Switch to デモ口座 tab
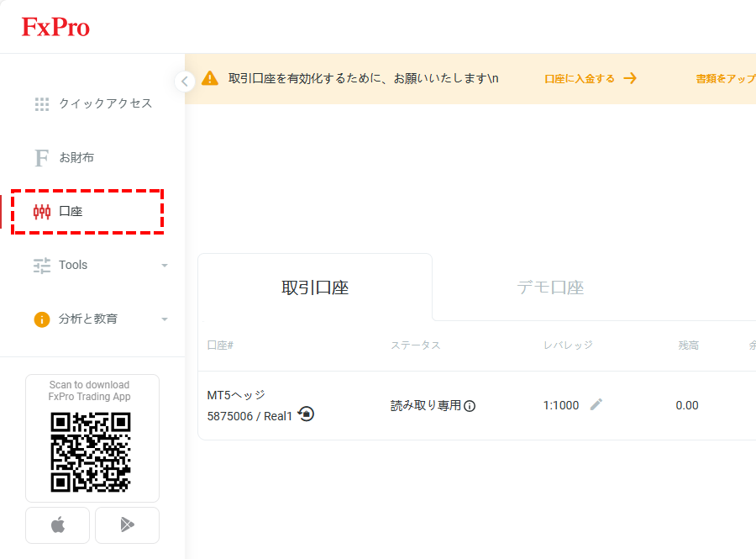The width and height of the screenshot is (756, 559). [x=550, y=287]
